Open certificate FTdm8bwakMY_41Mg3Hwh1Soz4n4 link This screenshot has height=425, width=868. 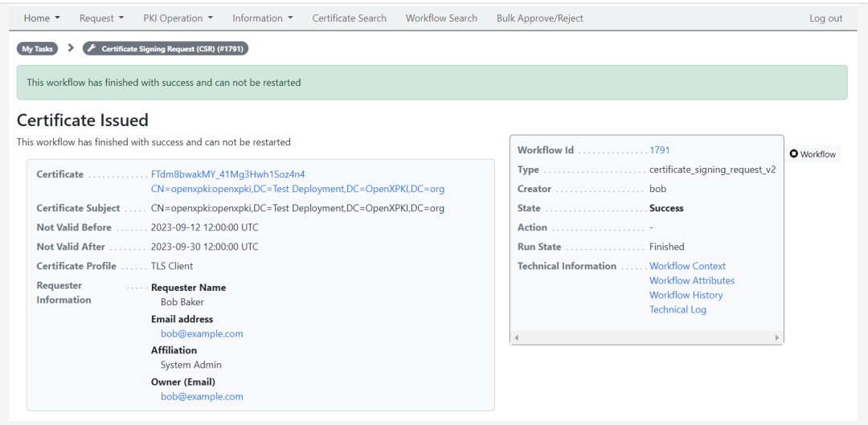[228, 174]
